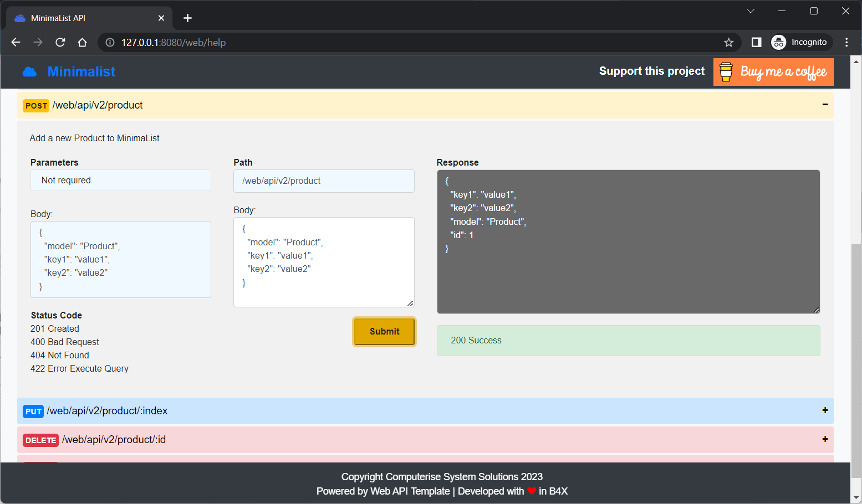Collapse the POST /web/api/v2/product section
Viewport: 862px width, 504px height.
(825, 105)
